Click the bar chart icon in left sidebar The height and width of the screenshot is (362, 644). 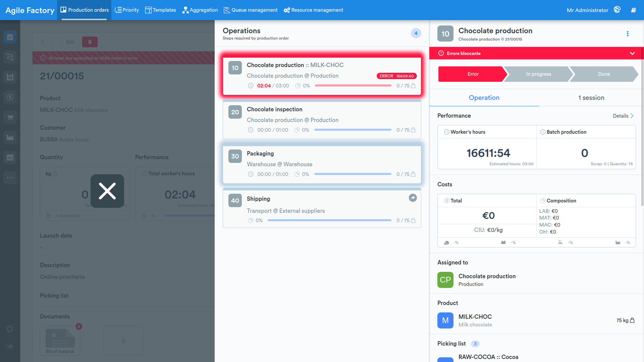(x=10, y=158)
